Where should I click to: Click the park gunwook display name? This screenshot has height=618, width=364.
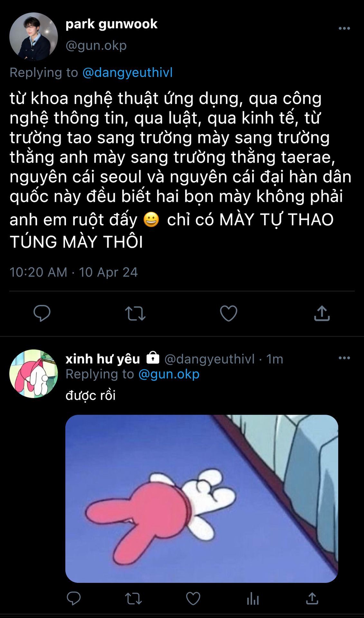[x=111, y=24]
